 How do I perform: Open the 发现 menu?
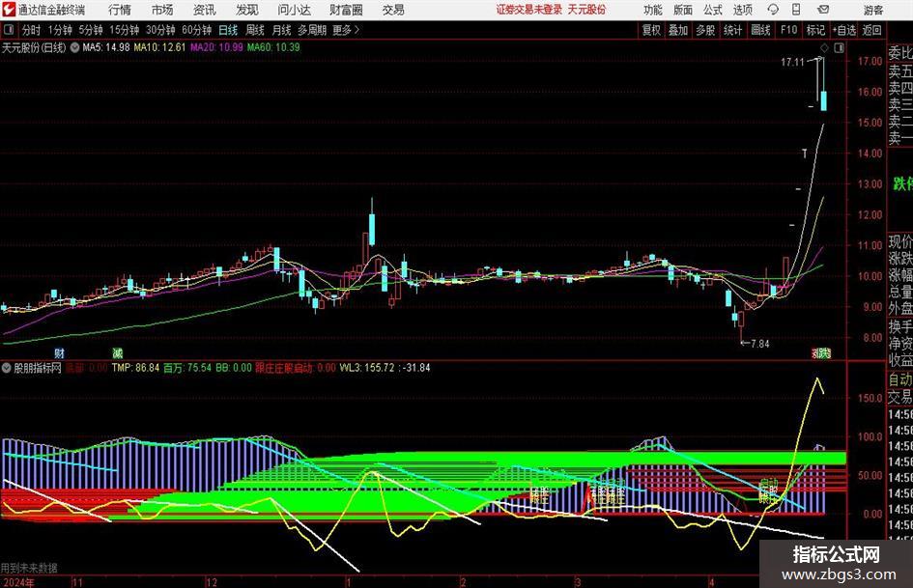click(247, 10)
